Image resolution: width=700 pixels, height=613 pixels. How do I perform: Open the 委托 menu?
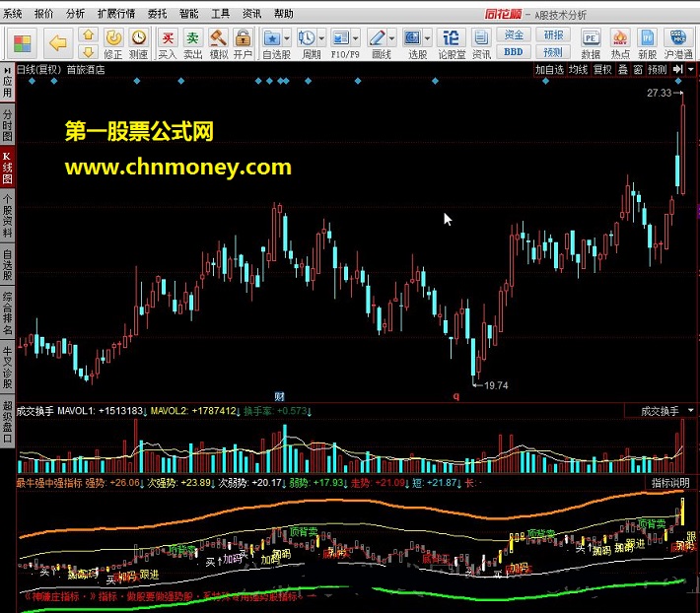coord(157,14)
